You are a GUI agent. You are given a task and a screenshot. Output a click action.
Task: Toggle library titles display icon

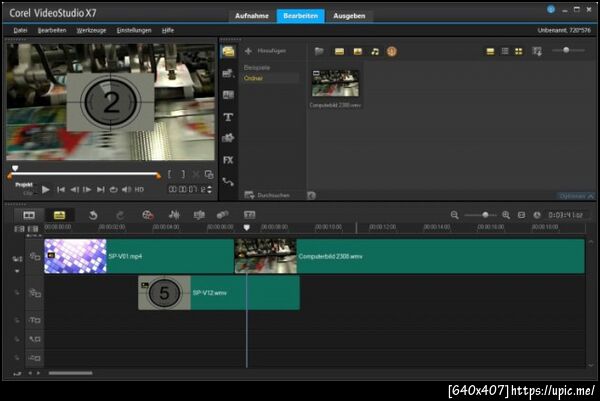[x=490, y=51]
